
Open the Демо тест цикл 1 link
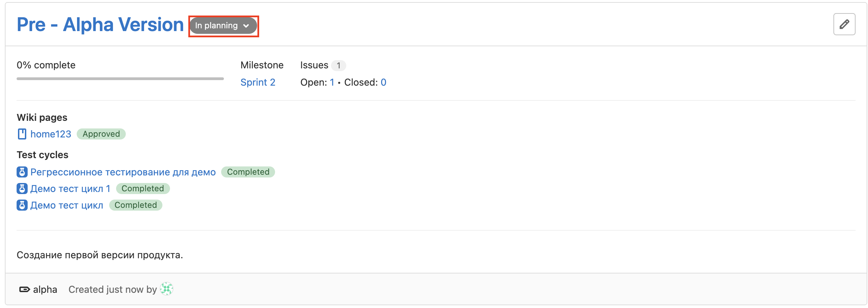pyautogui.click(x=70, y=189)
